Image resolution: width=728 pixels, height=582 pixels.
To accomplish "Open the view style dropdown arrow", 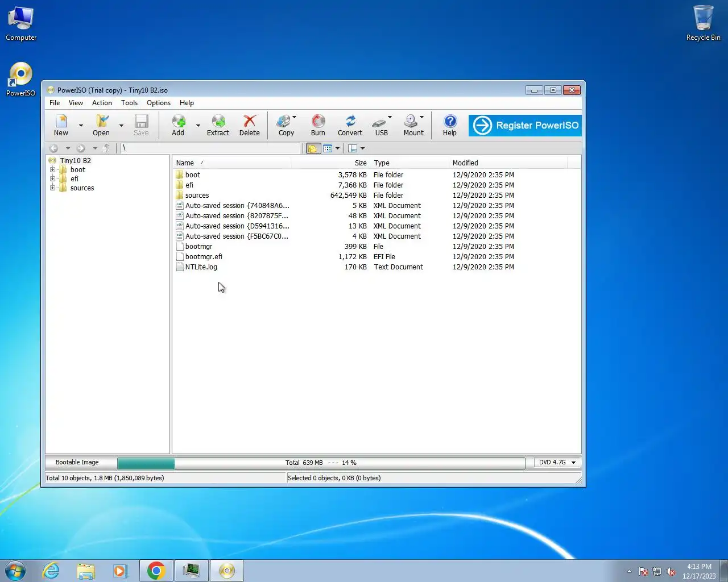I will (337, 148).
